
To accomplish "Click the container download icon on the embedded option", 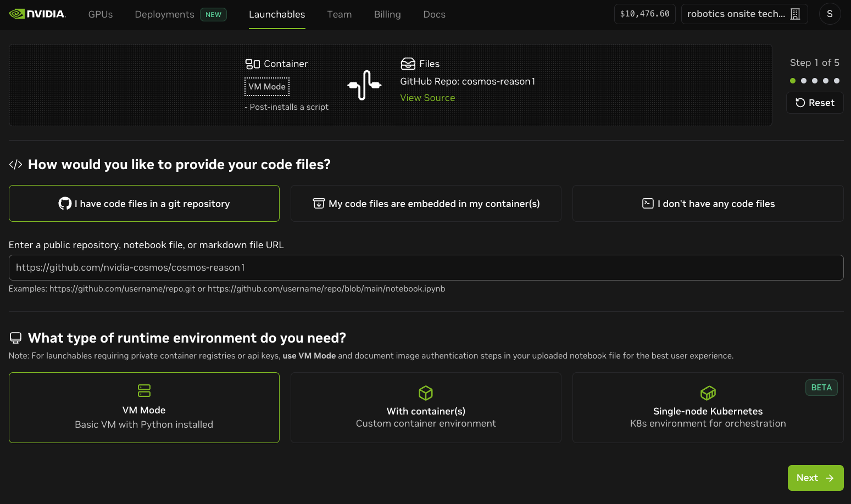I will (x=319, y=203).
